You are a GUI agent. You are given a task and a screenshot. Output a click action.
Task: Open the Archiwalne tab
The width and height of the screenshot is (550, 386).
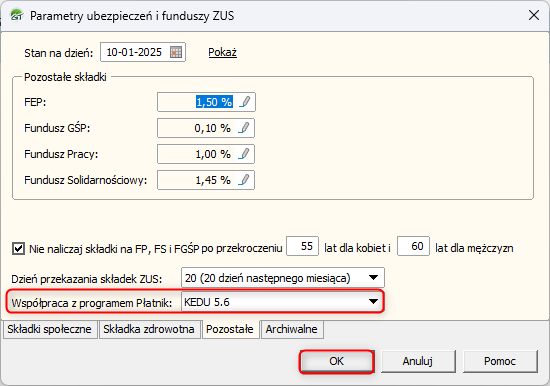(292, 329)
